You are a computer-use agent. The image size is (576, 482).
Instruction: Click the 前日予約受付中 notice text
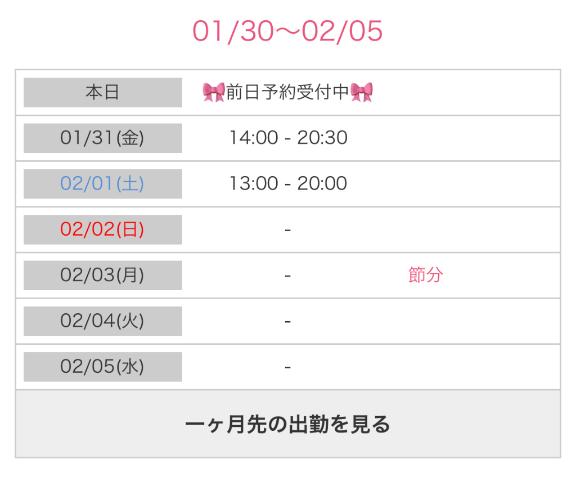[x=288, y=92]
